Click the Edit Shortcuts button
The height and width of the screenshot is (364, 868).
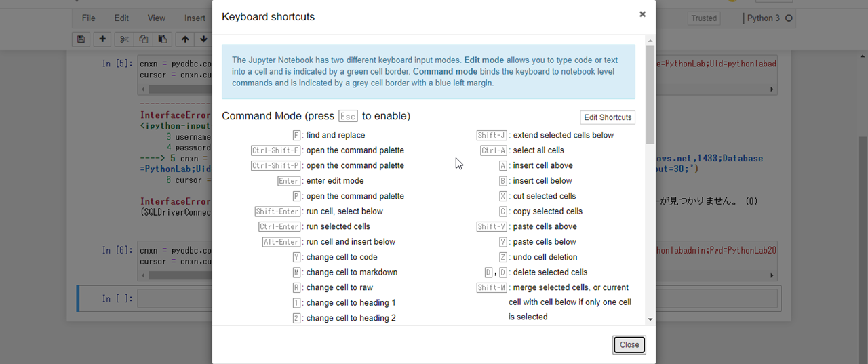click(x=608, y=117)
